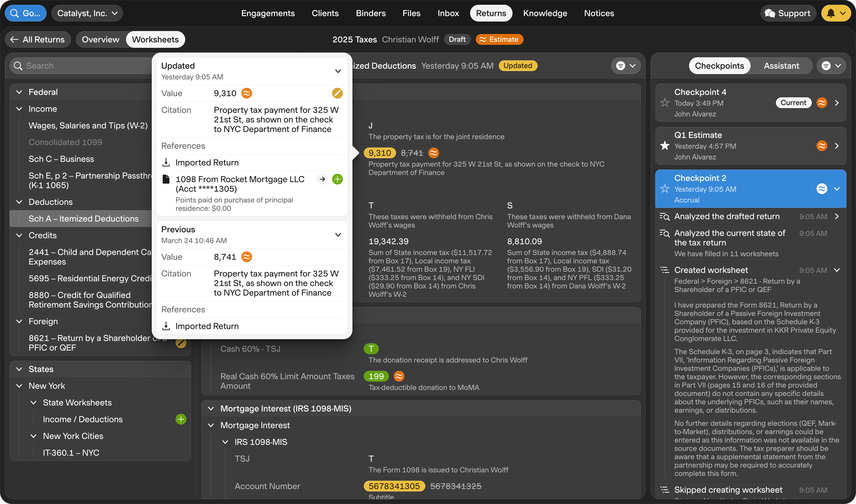This screenshot has height=504, width=856.
Task: Click the Imported Return download icon under Updated
Action: [x=166, y=162]
